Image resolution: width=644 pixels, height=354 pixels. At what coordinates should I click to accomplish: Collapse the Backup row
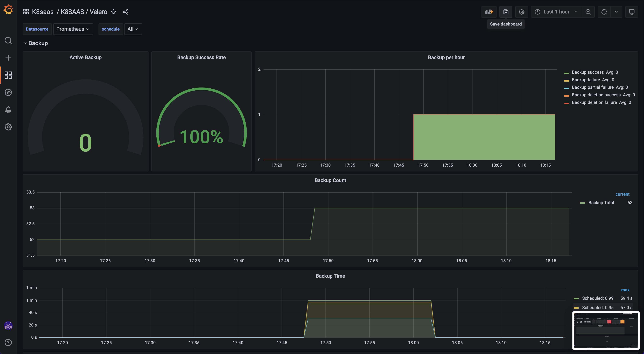coord(36,43)
